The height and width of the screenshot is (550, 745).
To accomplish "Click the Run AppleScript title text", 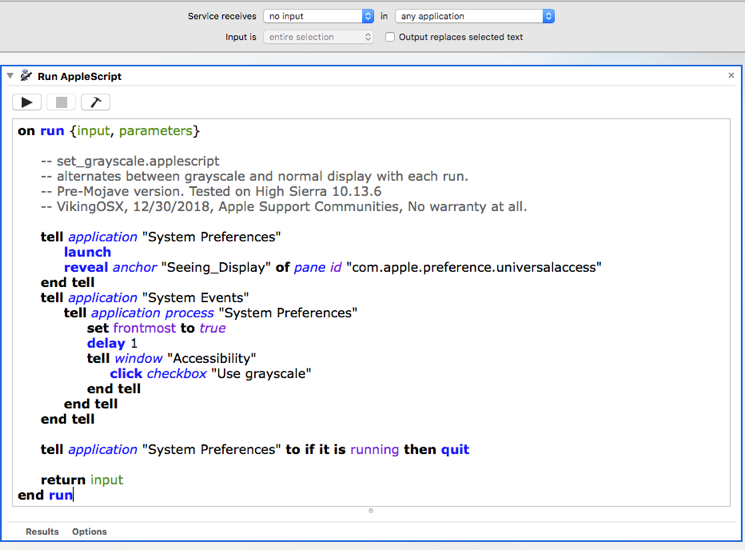I will tap(79, 76).
